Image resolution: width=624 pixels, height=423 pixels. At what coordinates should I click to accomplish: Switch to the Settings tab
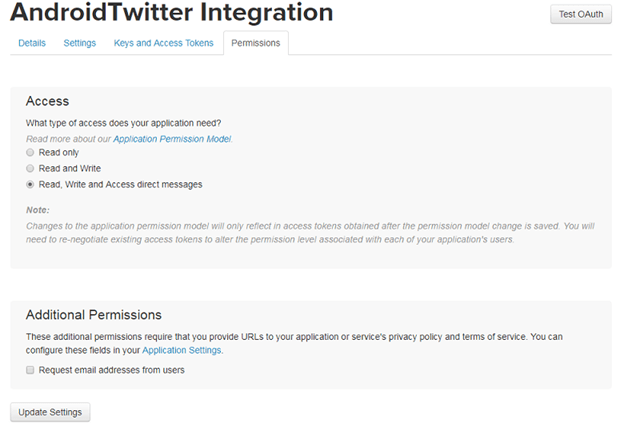click(79, 43)
